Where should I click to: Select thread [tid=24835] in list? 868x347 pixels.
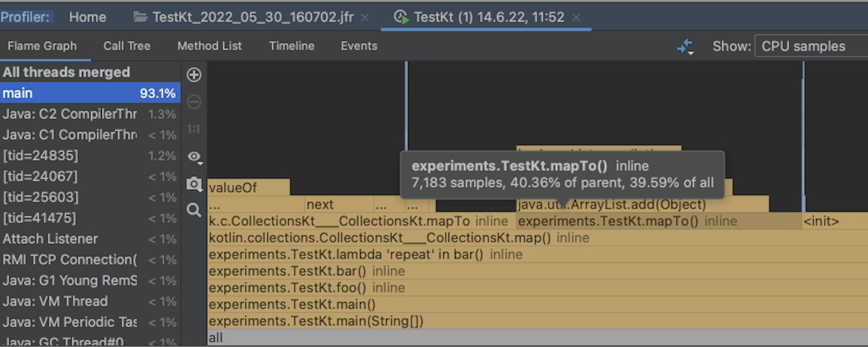tap(41, 156)
